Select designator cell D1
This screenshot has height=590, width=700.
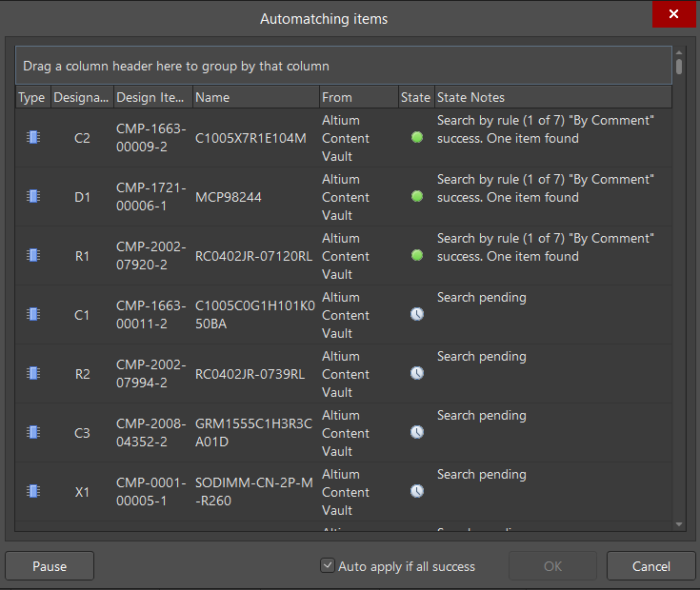coord(82,197)
